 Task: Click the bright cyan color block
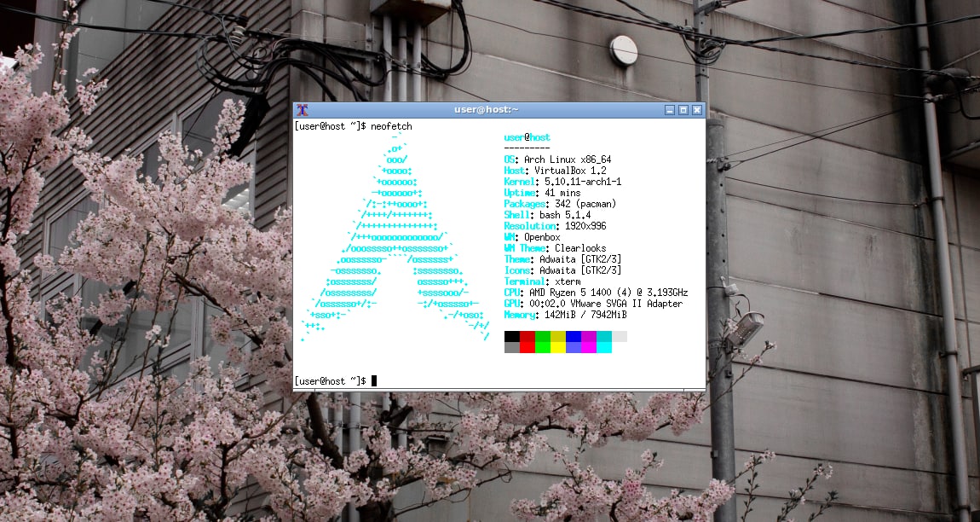tap(603, 347)
